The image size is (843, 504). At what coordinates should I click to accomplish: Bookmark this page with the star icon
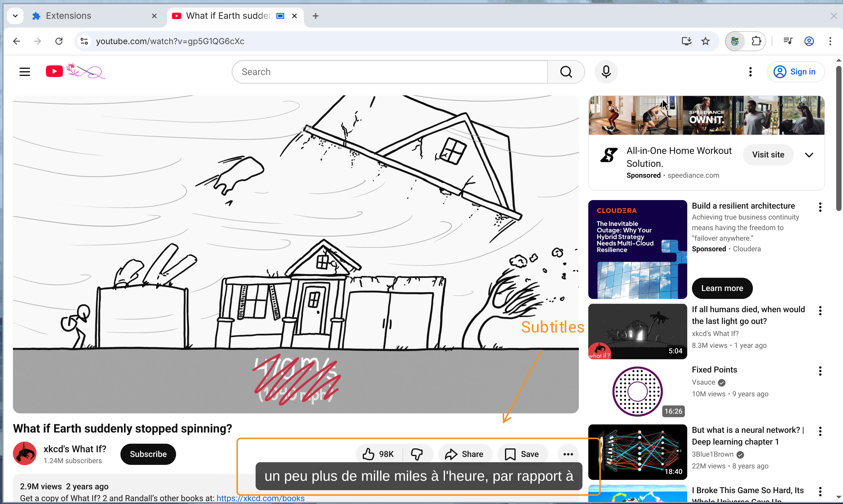(x=705, y=41)
